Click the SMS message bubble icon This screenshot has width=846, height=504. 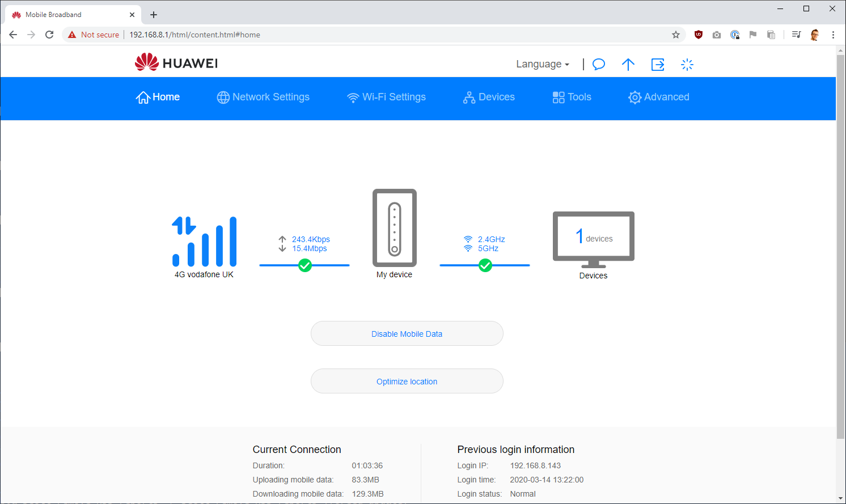point(599,65)
